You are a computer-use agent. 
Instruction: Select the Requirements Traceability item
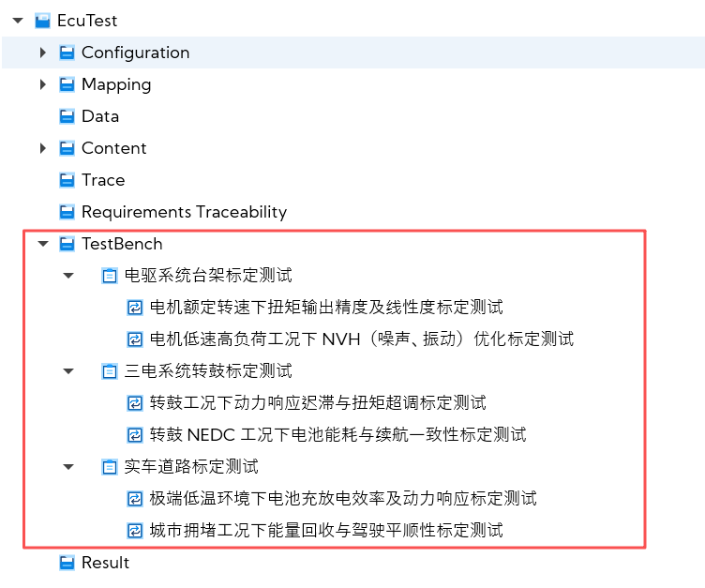[184, 212]
